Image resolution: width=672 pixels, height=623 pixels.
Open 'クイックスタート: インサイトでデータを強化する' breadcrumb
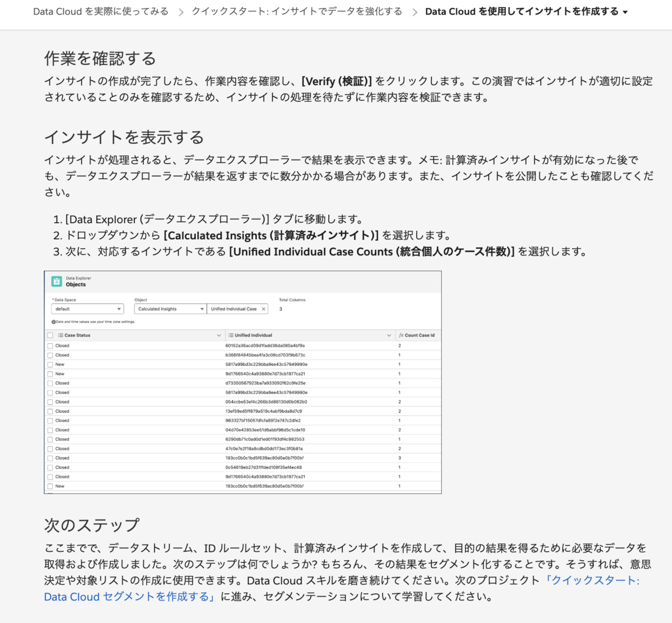click(x=297, y=11)
